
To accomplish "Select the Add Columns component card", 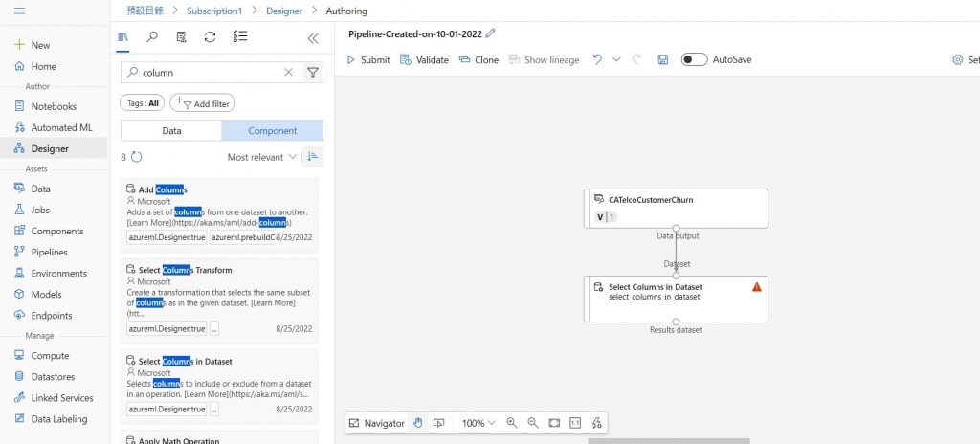I will click(x=219, y=214).
